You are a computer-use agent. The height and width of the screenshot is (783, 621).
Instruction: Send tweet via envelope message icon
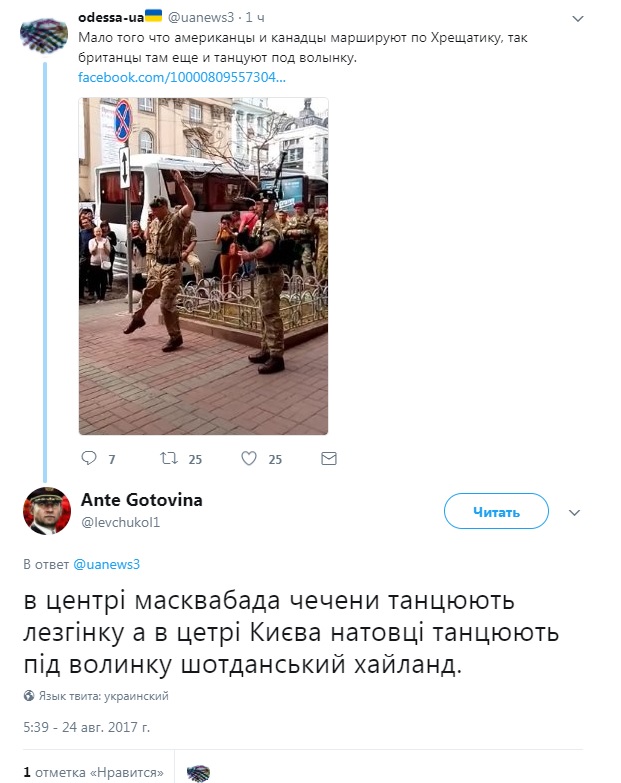328,458
